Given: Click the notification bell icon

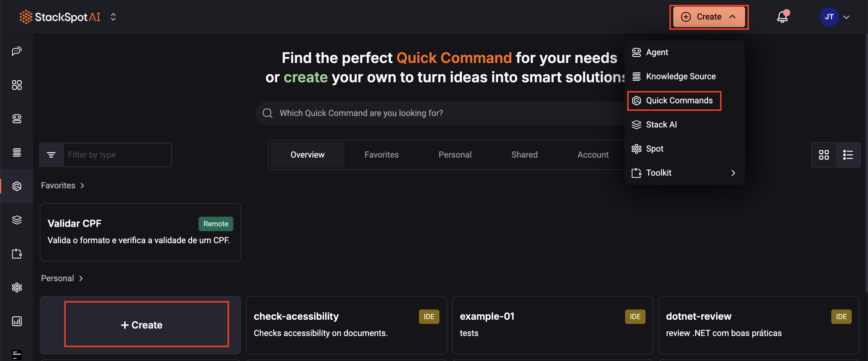Looking at the screenshot, I should tap(782, 17).
